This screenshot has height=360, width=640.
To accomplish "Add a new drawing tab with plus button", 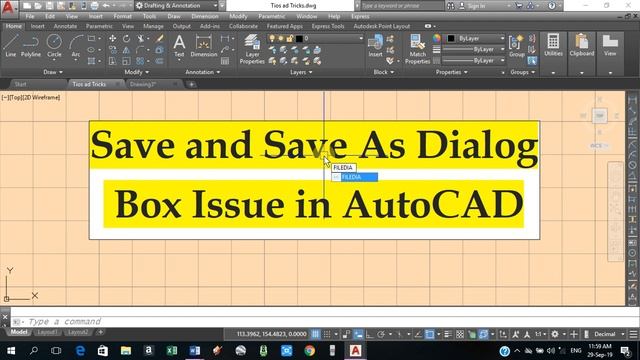I will pos(191,84).
